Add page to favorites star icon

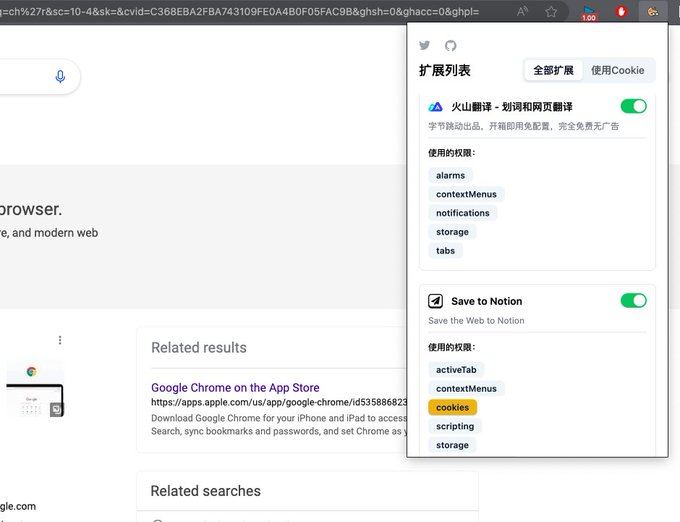[551, 11]
